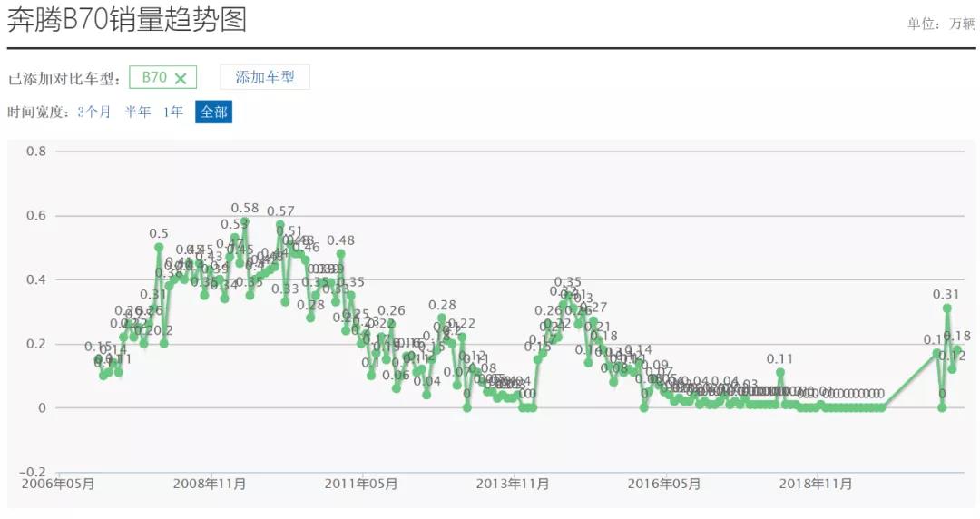Click the 单位：万辆 unit label

click(941, 24)
